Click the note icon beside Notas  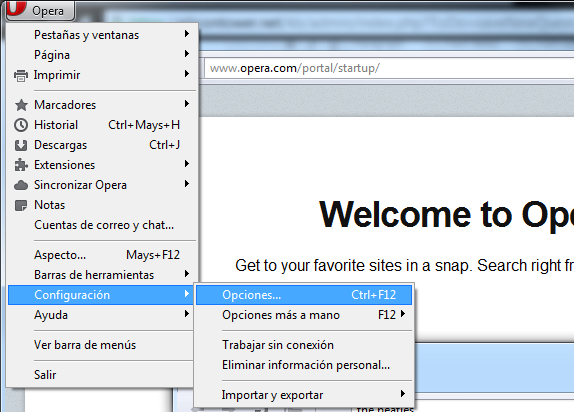21,205
